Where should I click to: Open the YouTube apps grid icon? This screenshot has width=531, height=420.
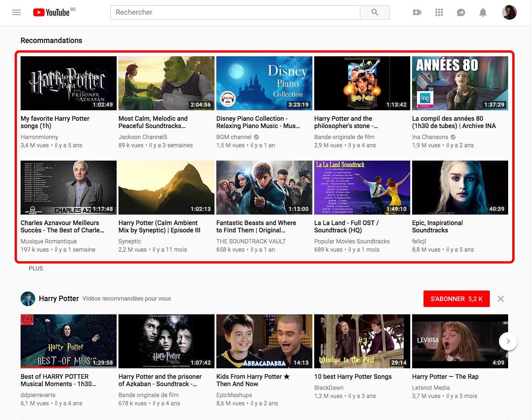[x=439, y=12]
